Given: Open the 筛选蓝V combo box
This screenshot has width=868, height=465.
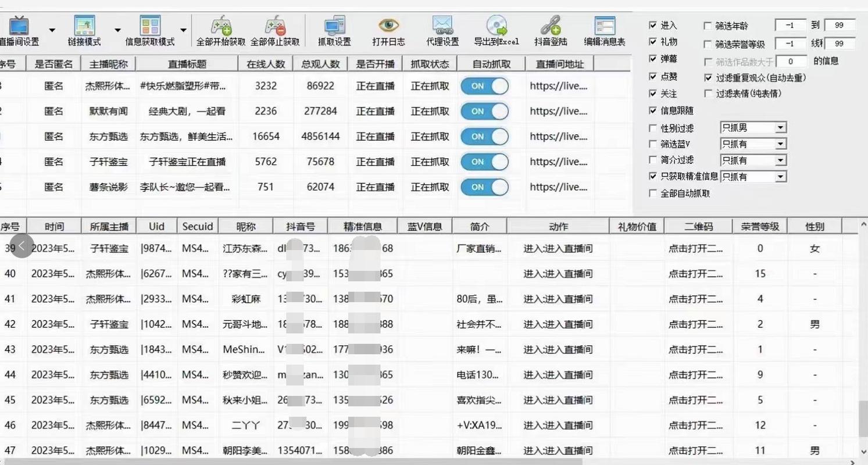Looking at the screenshot, I should pos(753,144).
